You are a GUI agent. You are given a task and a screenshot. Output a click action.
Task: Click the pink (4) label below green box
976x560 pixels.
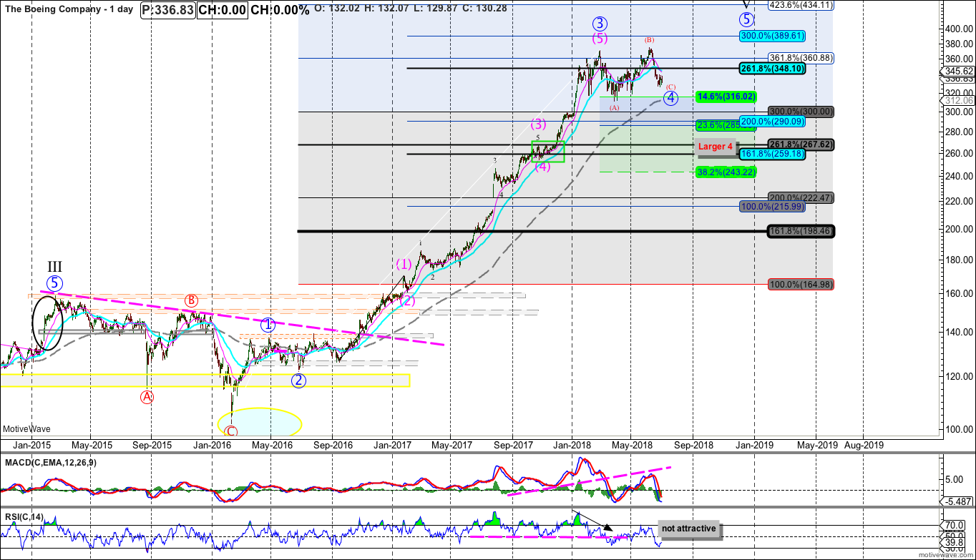[x=543, y=167]
